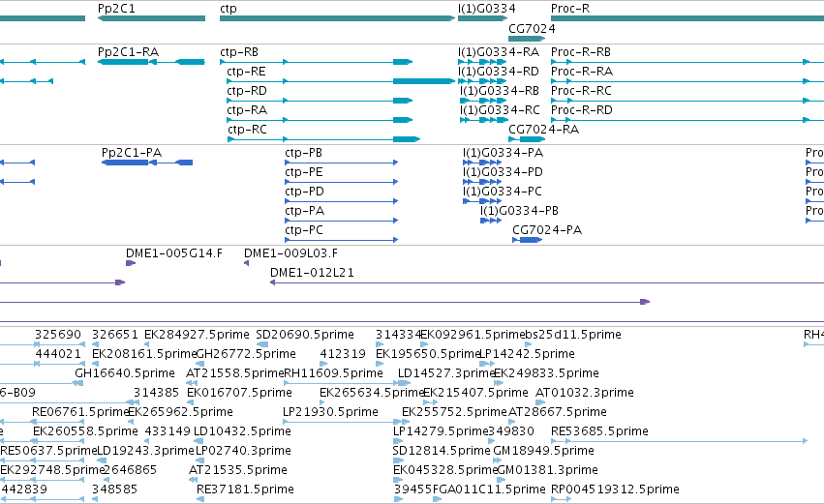
Task: Select the ctp-RB transcript label
Action: coord(239,52)
